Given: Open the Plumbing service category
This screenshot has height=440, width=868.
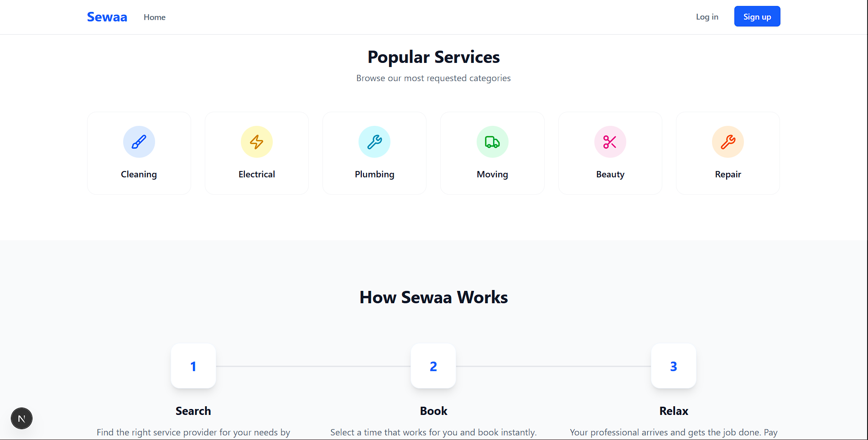Looking at the screenshot, I should pyautogui.click(x=374, y=153).
